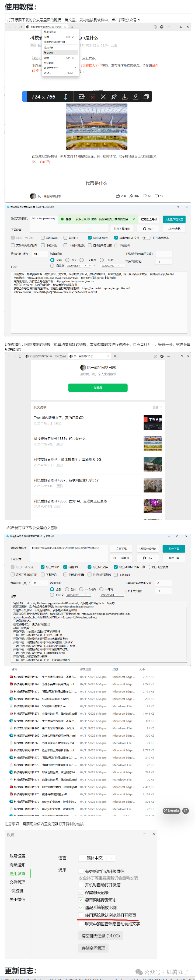Click the 2.导出表格 button
This screenshot has height=980, width=195.
click(x=174, y=229)
